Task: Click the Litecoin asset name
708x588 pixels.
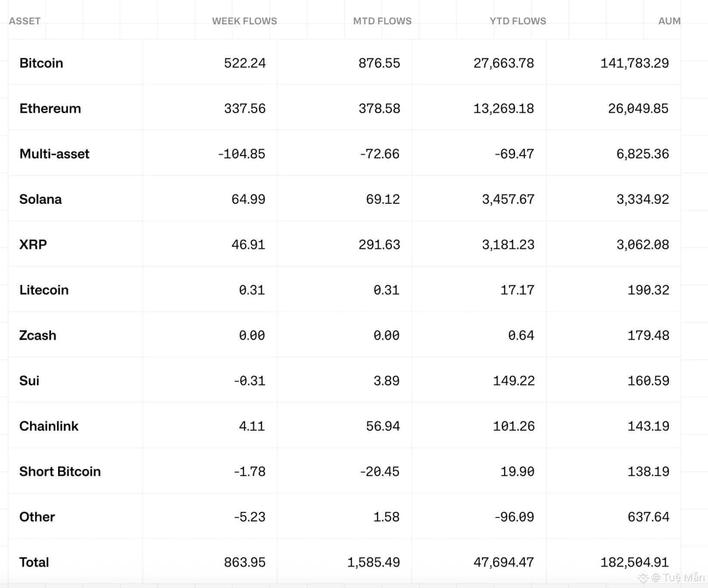Action: point(44,290)
